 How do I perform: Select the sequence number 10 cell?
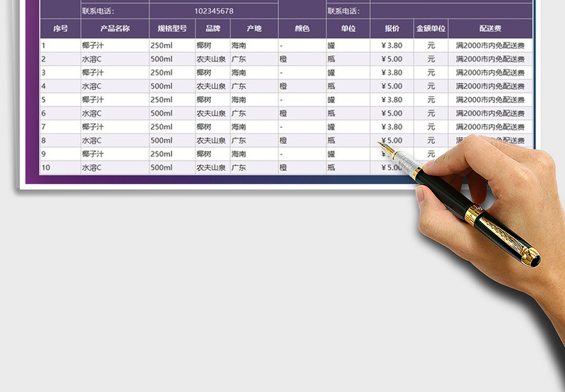click(x=47, y=167)
